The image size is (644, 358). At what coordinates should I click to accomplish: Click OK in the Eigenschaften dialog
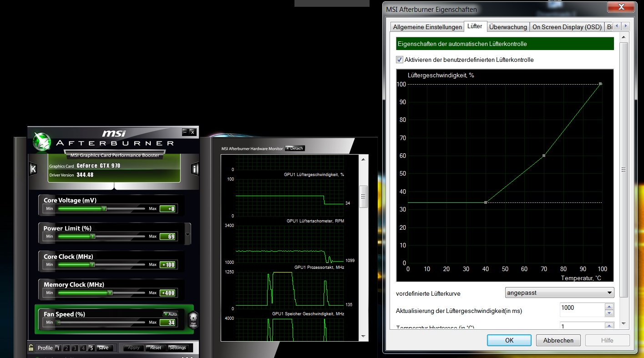click(509, 340)
